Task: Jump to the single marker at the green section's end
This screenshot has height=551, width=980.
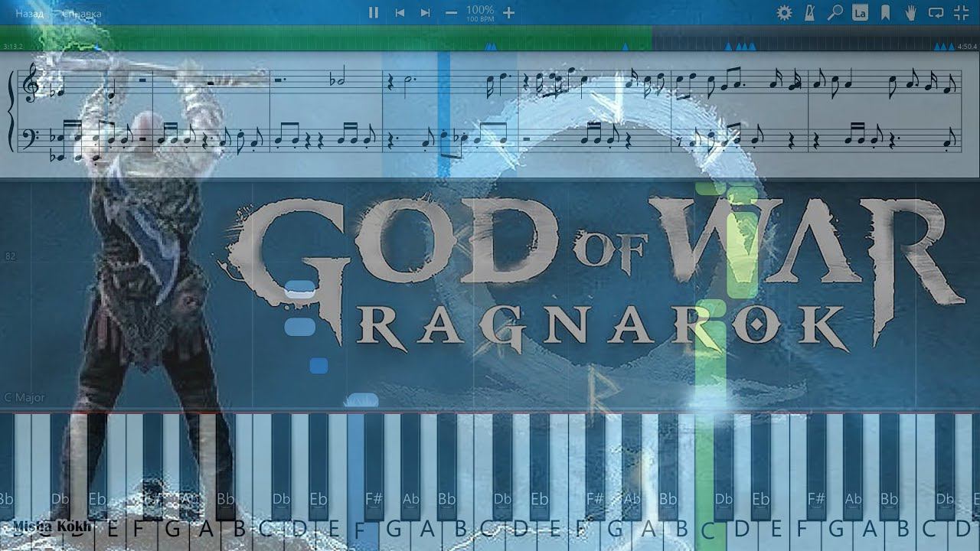Action: point(626,47)
